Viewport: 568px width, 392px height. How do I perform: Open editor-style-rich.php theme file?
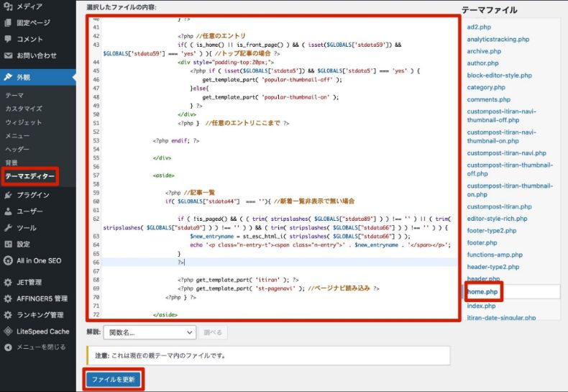point(497,219)
